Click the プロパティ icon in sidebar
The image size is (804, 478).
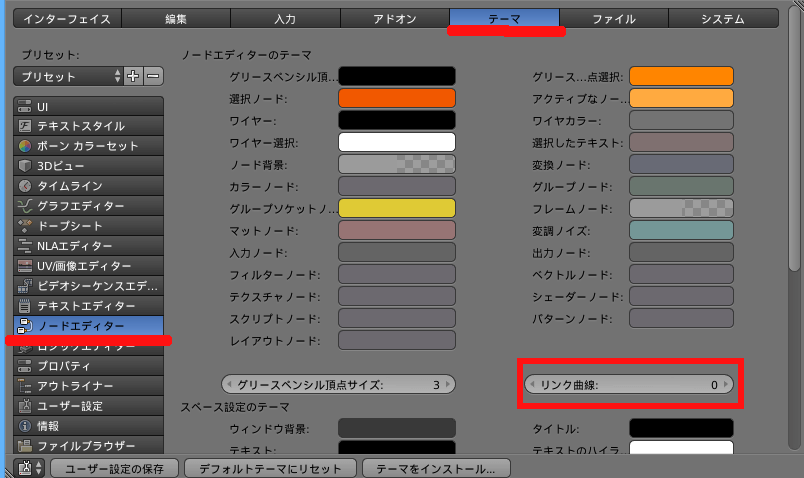pos(24,366)
